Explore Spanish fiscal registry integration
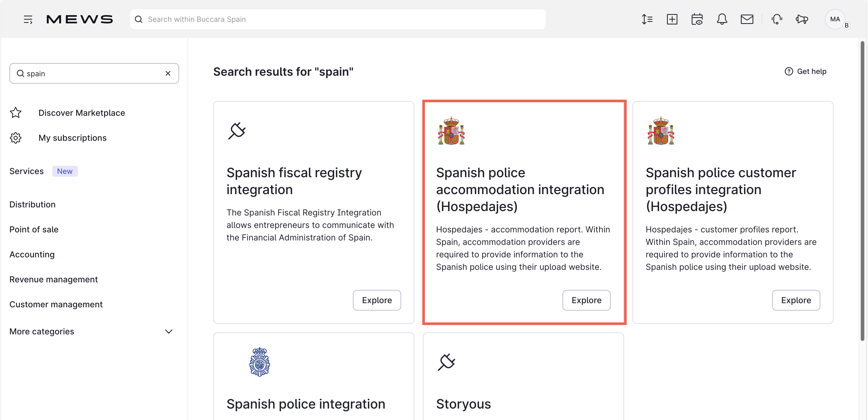This screenshot has width=868, height=420. (x=377, y=300)
